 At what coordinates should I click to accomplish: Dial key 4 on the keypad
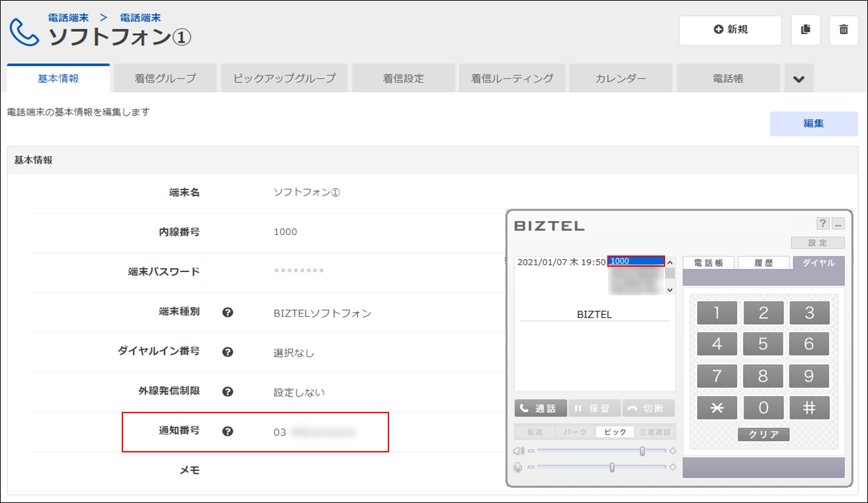[x=717, y=344]
